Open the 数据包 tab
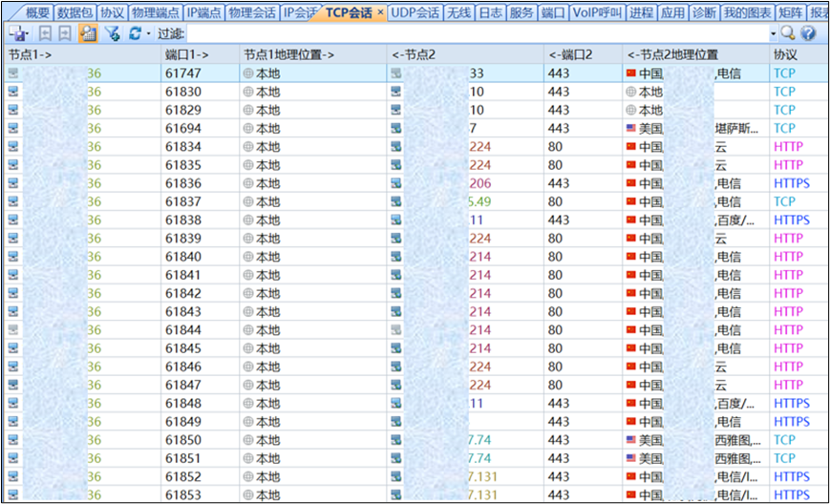 (75, 12)
